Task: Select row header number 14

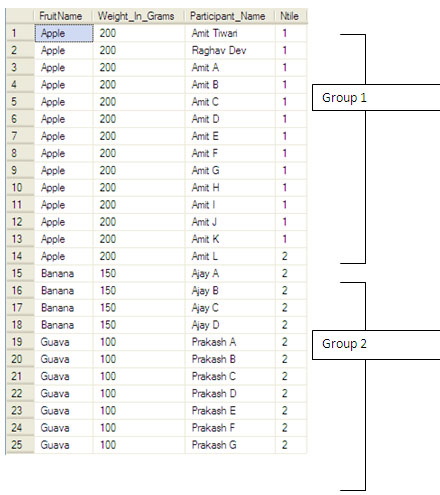Action: click(x=20, y=256)
